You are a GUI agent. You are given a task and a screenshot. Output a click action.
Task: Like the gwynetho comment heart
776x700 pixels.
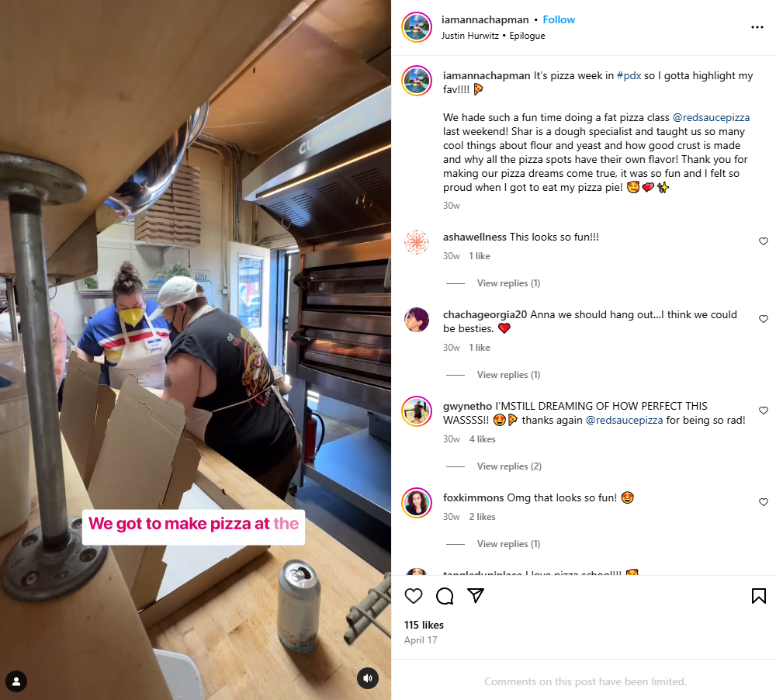(x=763, y=411)
